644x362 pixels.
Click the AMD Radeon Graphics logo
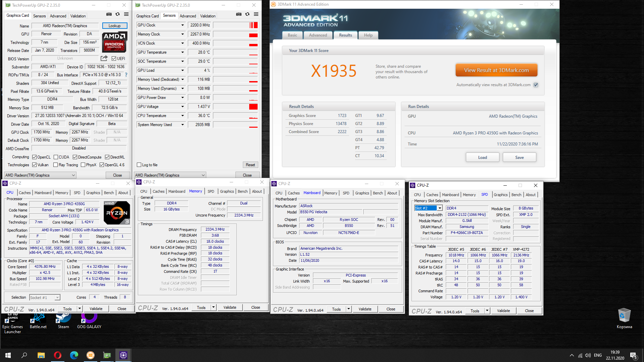click(x=114, y=42)
